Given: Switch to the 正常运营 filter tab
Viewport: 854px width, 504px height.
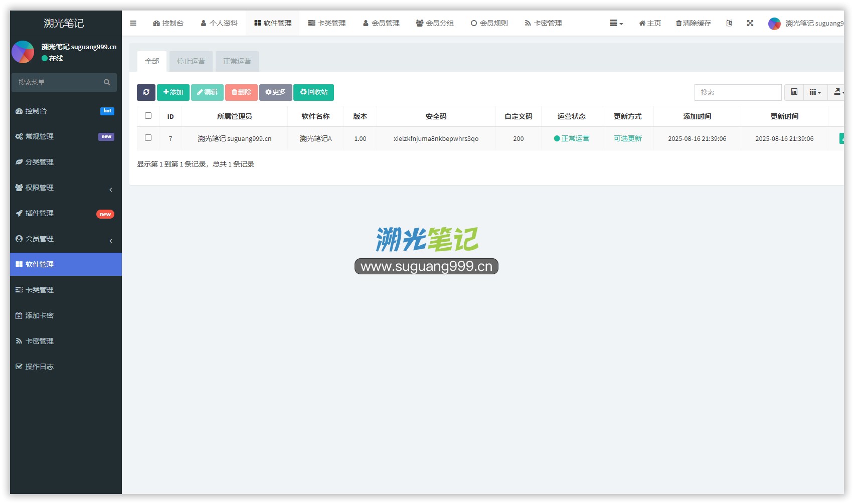Looking at the screenshot, I should point(237,61).
